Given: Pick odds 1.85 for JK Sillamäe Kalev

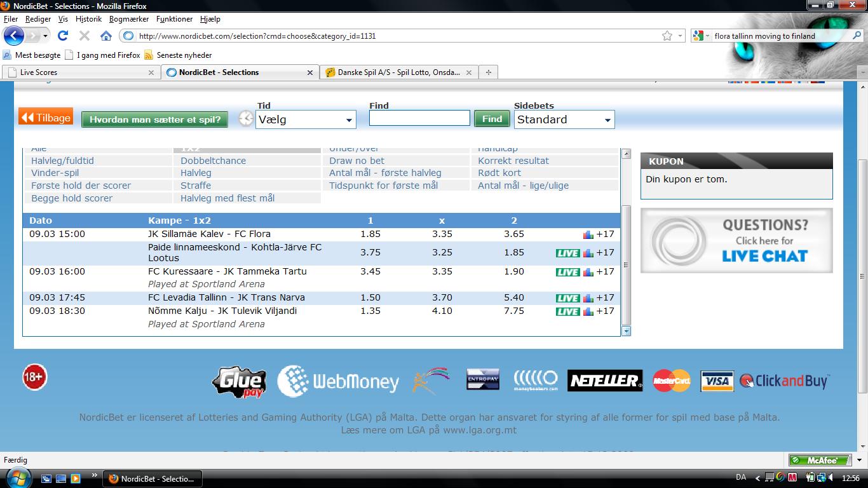Looking at the screenshot, I should (x=370, y=234).
